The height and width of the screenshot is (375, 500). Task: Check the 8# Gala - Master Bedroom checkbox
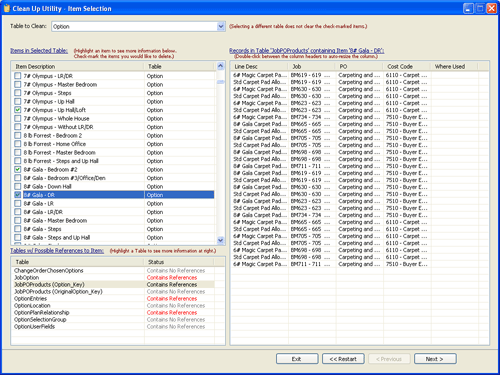pos(18,221)
